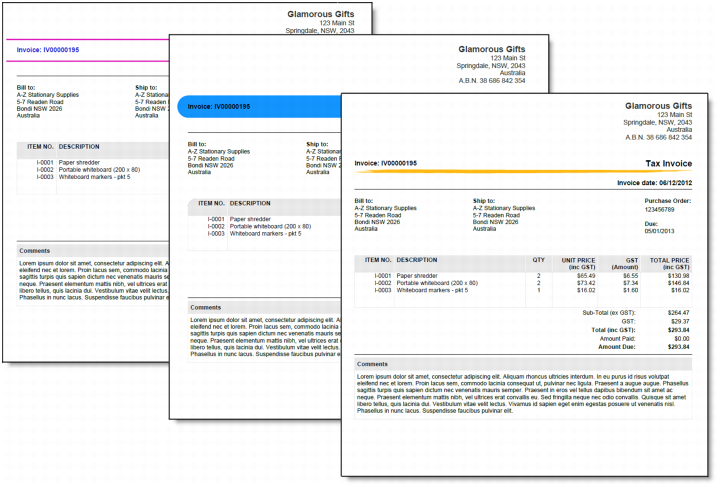
Task: Click GST amount $7.34
Action: click(x=631, y=283)
